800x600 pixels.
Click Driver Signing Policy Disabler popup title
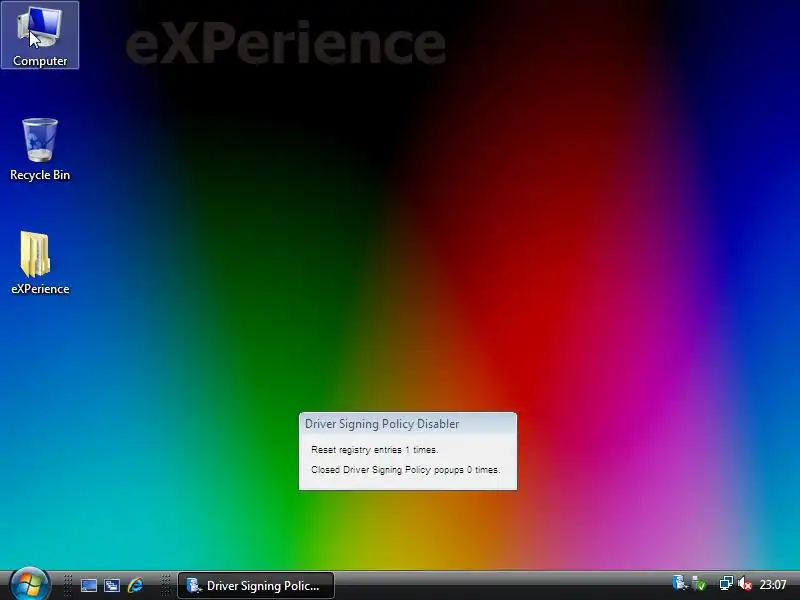click(382, 424)
